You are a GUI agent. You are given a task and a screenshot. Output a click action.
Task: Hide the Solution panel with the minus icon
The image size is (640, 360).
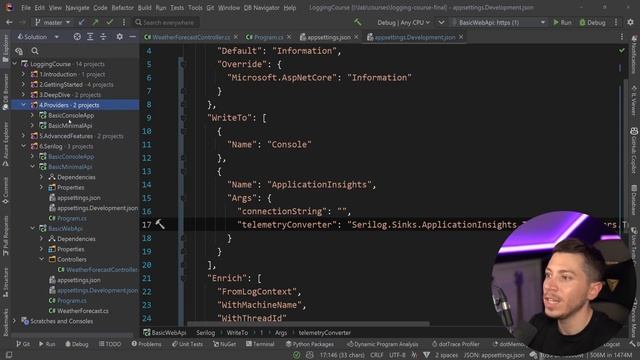132,37
